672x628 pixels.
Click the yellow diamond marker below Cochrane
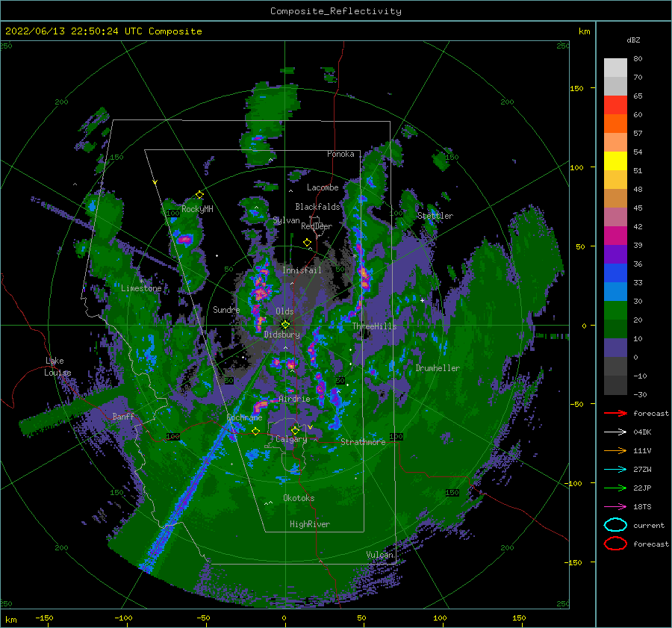[256, 432]
